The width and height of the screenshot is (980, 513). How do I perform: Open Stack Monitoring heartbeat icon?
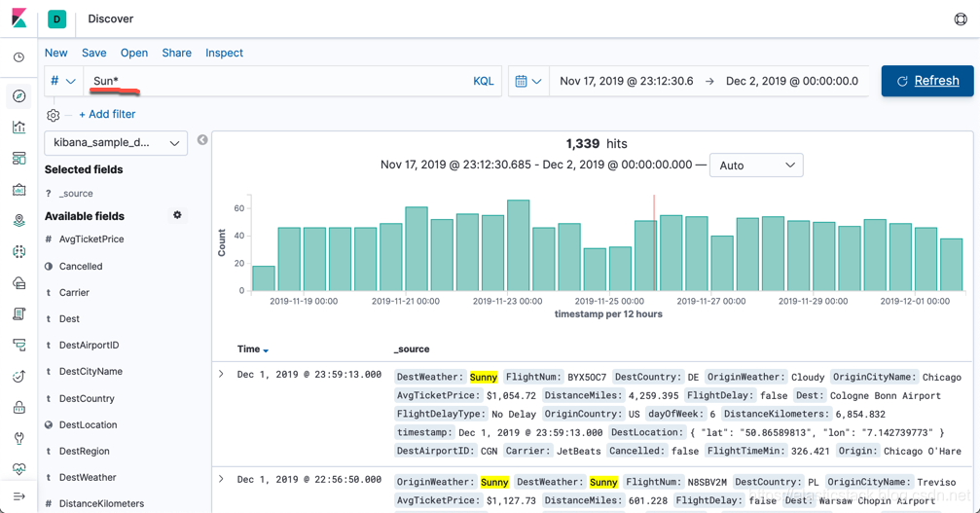point(19,468)
